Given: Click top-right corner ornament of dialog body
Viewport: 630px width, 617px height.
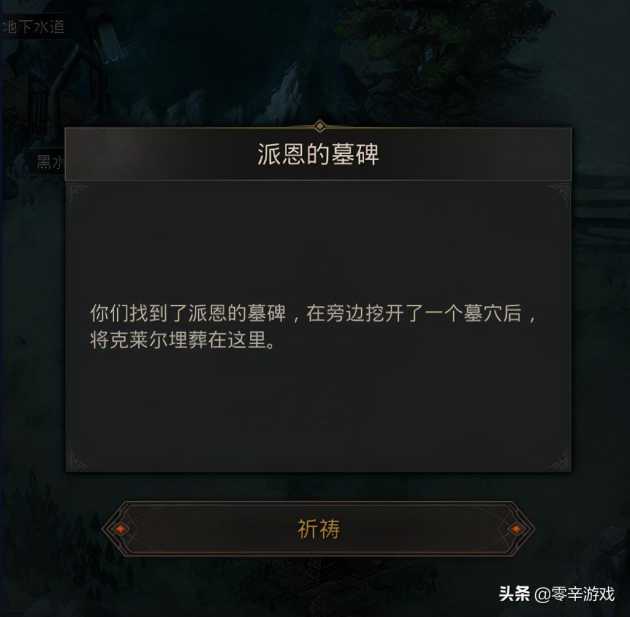Looking at the screenshot, I should [x=559, y=193].
